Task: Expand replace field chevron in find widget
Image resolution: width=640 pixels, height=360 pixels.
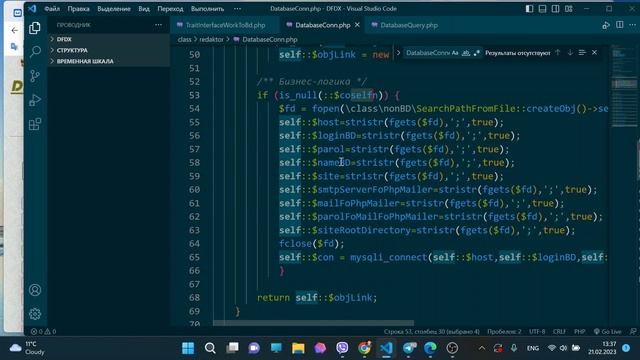Action: pos(398,53)
